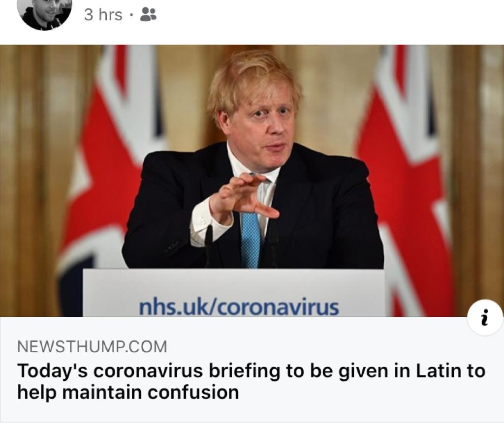The height and width of the screenshot is (428, 504).
Task: Click the 'help maintain confusion' headline line
Action: click(x=128, y=392)
